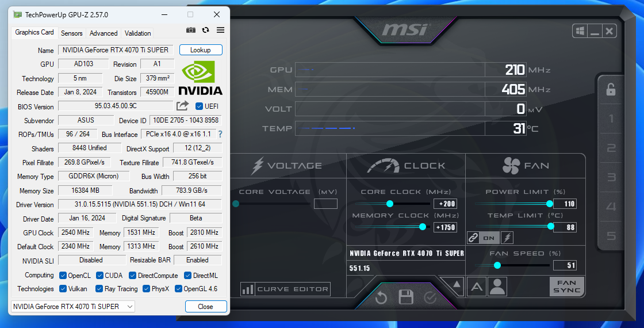Open the Curve Editor
The width and height of the screenshot is (644, 328).
pyautogui.click(x=285, y=289)
